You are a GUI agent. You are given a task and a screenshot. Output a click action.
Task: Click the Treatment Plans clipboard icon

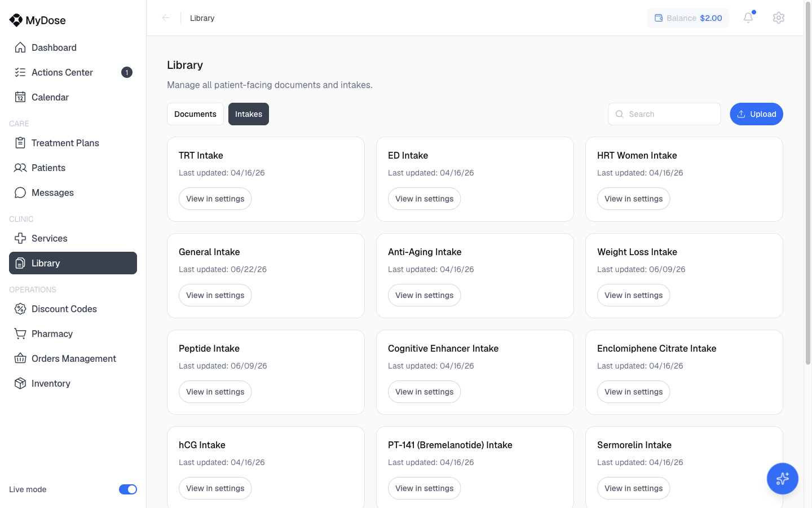tap(20, 143)
